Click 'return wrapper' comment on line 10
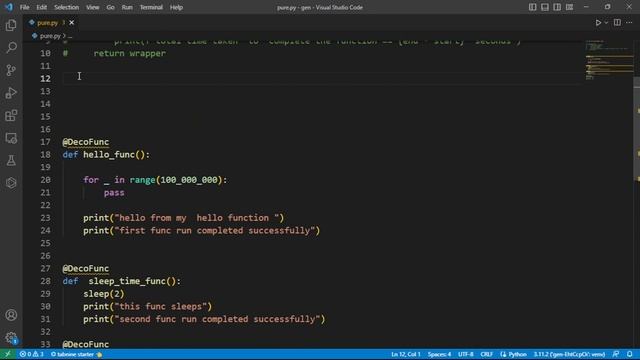The width and height of the screenshot is (640, 360). [x=129, y=53]
